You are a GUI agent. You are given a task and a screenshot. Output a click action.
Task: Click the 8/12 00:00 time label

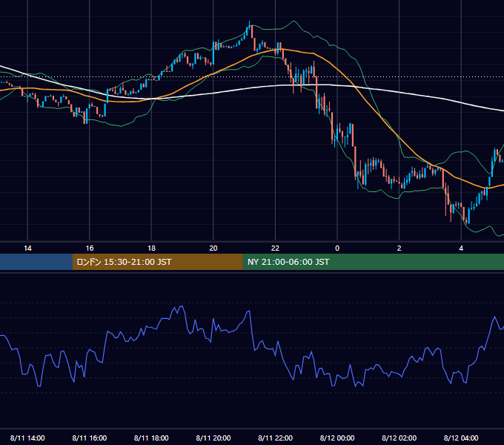[337, 438]
